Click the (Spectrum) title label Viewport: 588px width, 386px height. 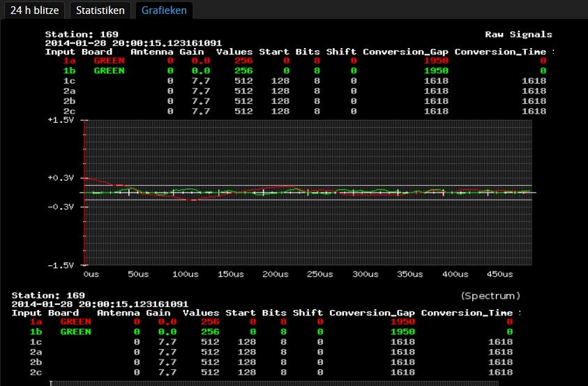[490, 296]
